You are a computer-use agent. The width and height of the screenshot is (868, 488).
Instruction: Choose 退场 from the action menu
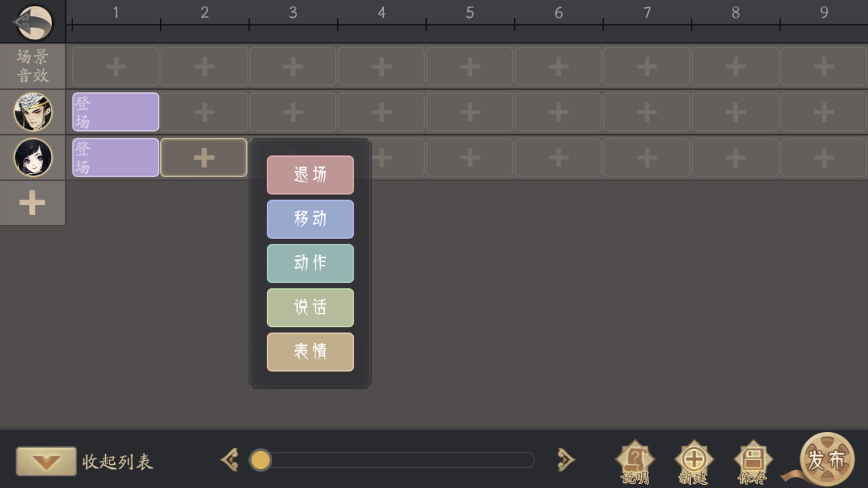[310, 175]
